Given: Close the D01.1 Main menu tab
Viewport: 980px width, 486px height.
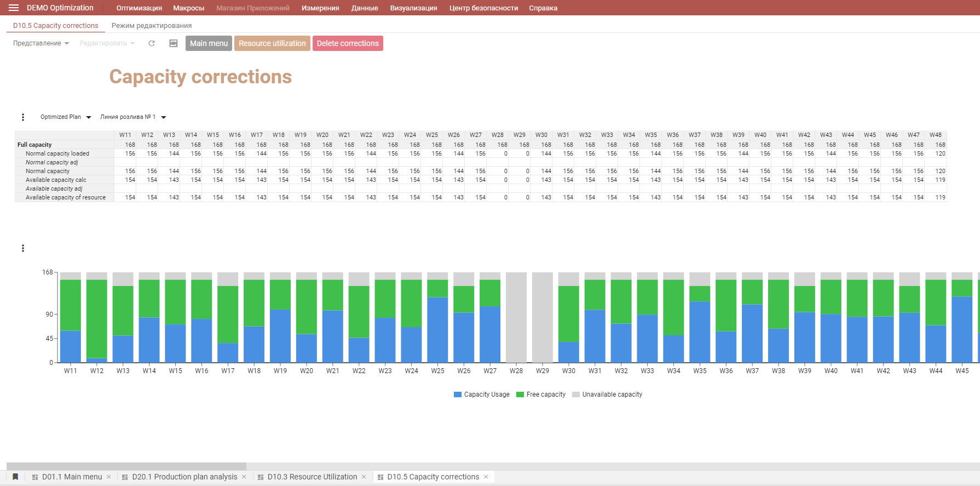Looking at the screenshot, I should (x=109, y=477).
